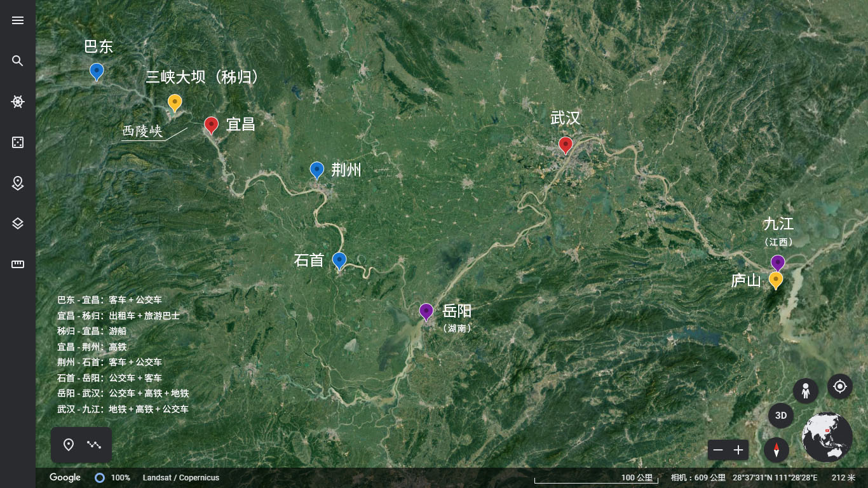This screenshot has height=488, width=868.
Task: Open Landsat / Copernicus attribution
Action: click(x=181, y=478)
